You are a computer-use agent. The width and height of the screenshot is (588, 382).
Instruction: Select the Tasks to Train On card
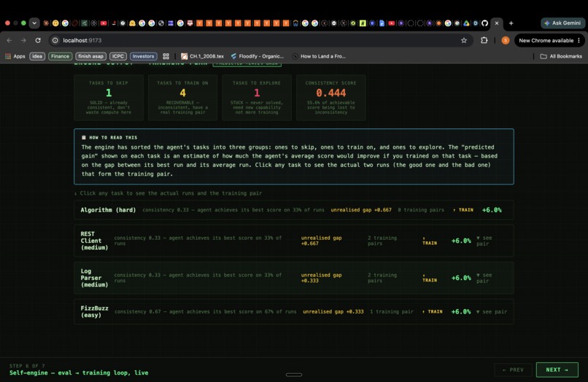182,98
